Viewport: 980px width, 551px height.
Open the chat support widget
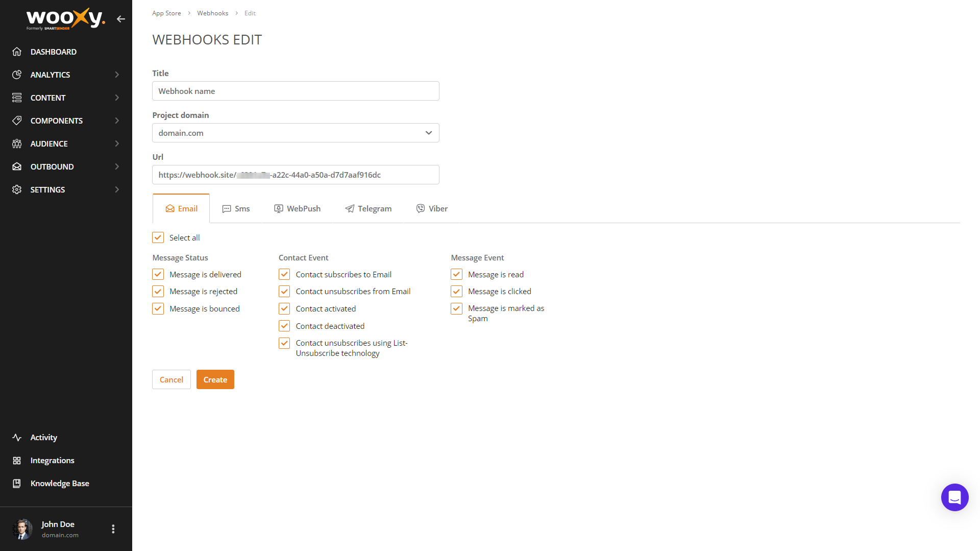(954, 497)
